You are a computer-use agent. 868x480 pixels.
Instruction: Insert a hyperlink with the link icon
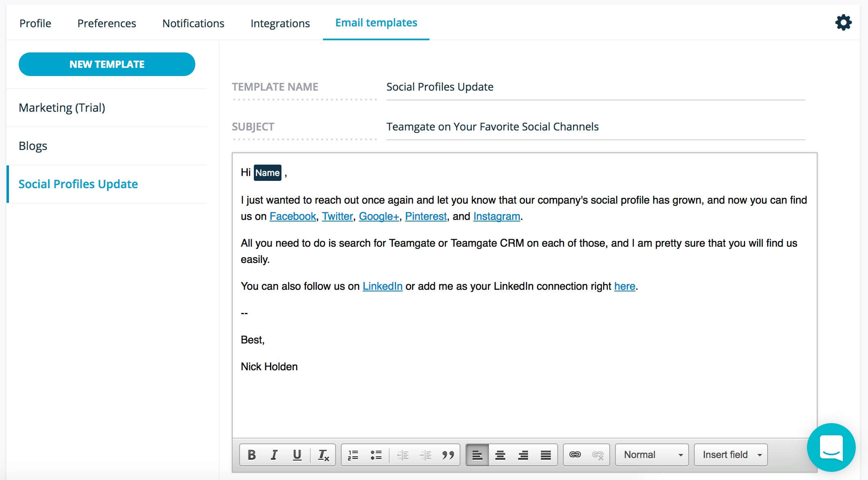[575, 455]
